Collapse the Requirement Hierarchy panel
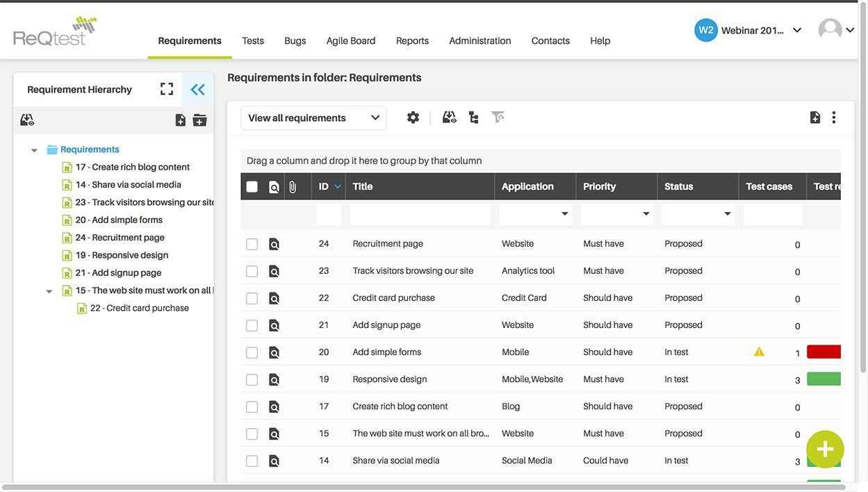 point(198,90)
